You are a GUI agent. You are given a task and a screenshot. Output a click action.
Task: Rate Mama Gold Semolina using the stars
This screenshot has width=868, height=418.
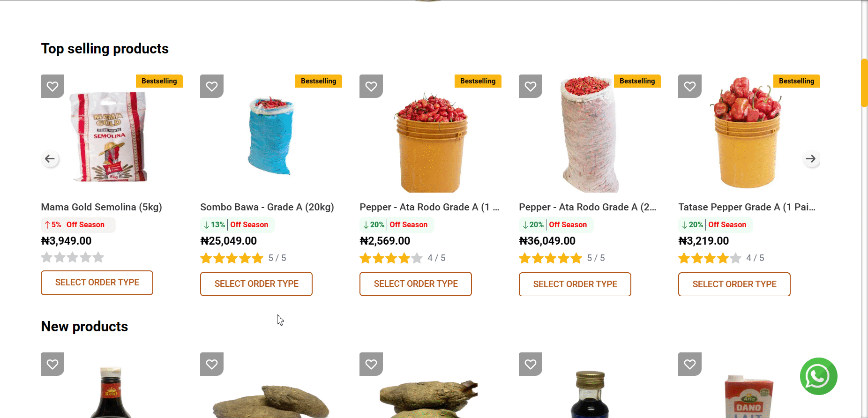pos(73,257)
